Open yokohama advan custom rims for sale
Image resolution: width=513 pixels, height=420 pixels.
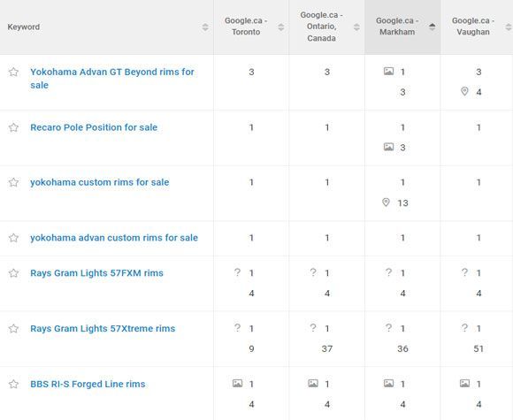pyautogui.click(x=114, y=238)
